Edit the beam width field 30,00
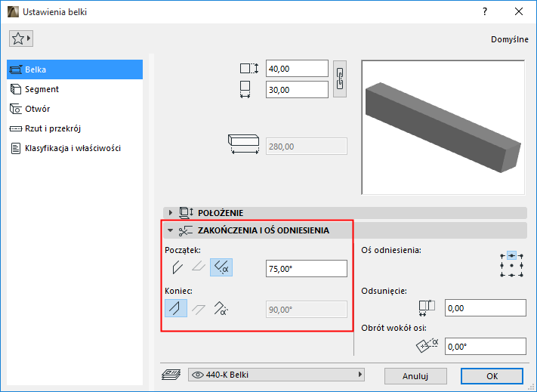The width and height of the screenshot is (537, 392). click(x=297, y=90)
